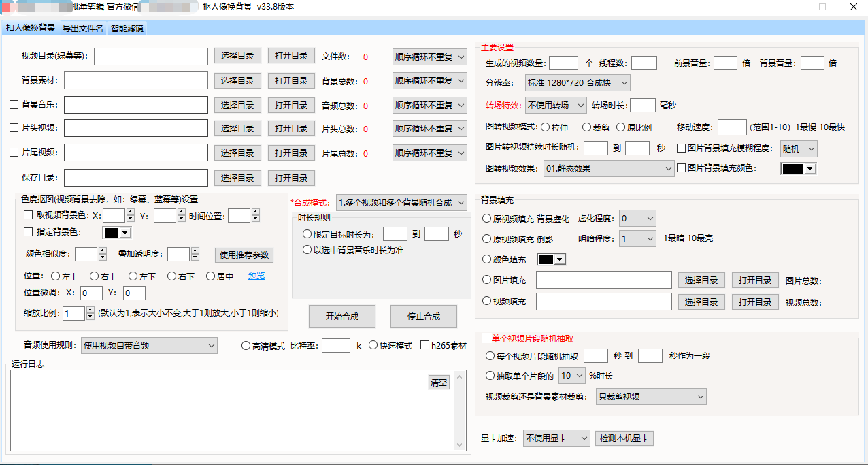Click the 生成的视频数量 input field
This screenshot has height=465, width=868.
[x=563, y=63]
